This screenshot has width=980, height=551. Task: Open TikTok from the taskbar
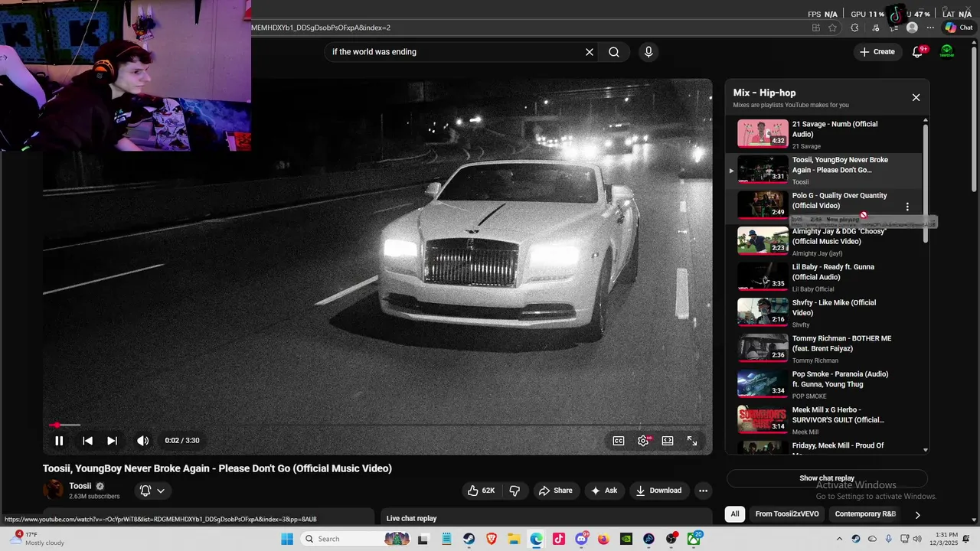click(559, 539)
